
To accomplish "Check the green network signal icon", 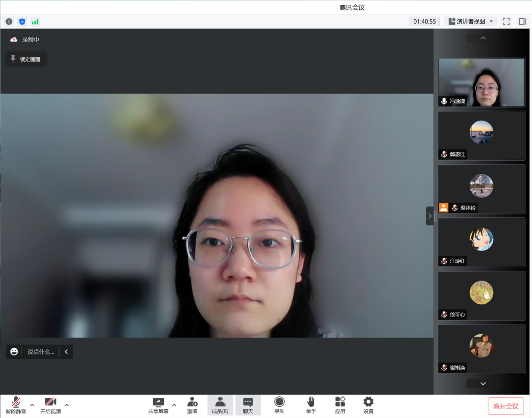I will point(35,22).
